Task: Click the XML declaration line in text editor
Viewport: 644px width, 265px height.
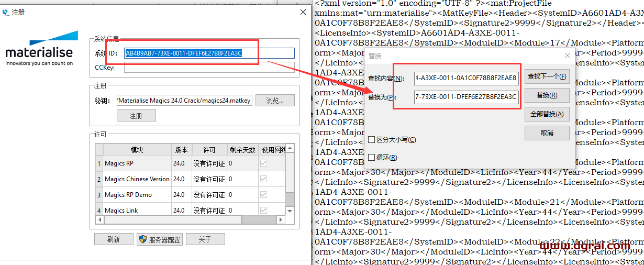Action: pyautogui.click(x=432, y=3)
